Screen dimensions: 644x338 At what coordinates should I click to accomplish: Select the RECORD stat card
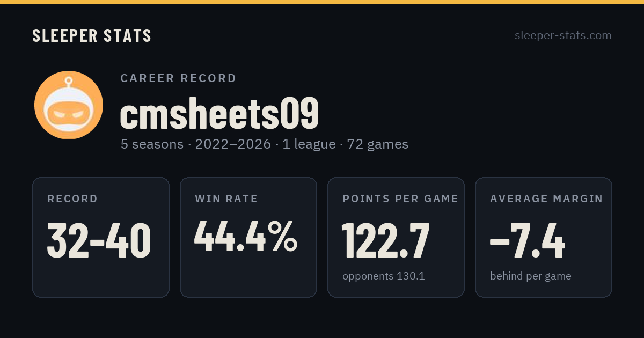pos(101,237)
